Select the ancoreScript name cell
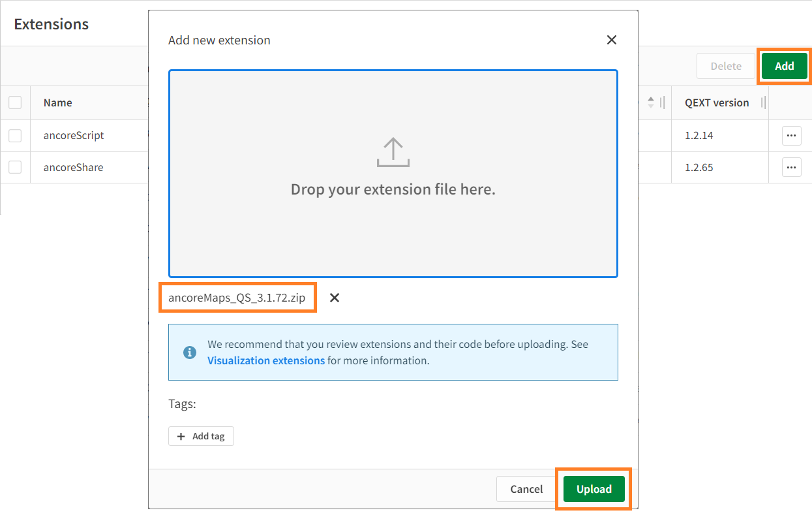Screen dimensions: 812x519 pyautogui.click(x=74, y=136)
